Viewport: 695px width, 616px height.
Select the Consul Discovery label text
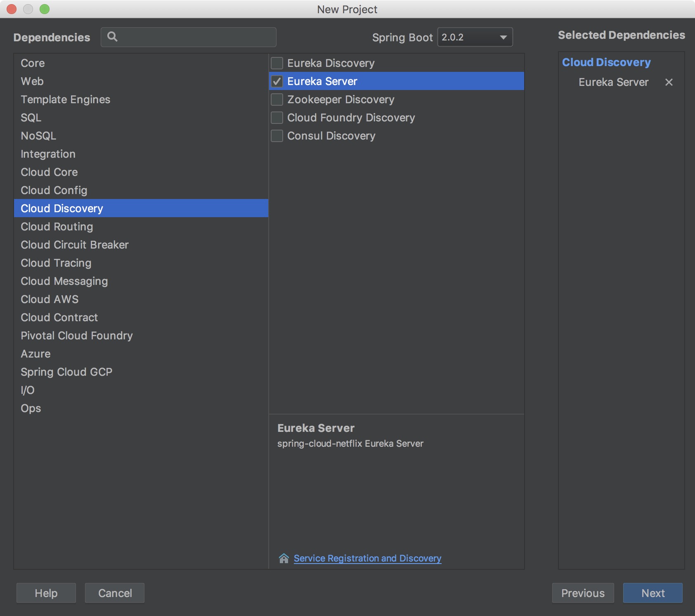pos(331,136)
